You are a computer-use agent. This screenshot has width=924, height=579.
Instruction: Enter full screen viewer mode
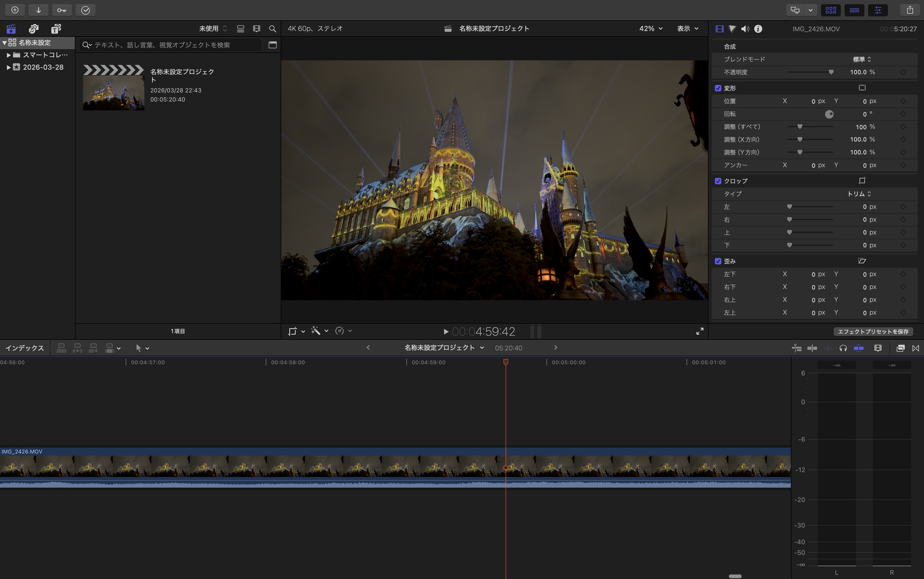pos(700,331)
